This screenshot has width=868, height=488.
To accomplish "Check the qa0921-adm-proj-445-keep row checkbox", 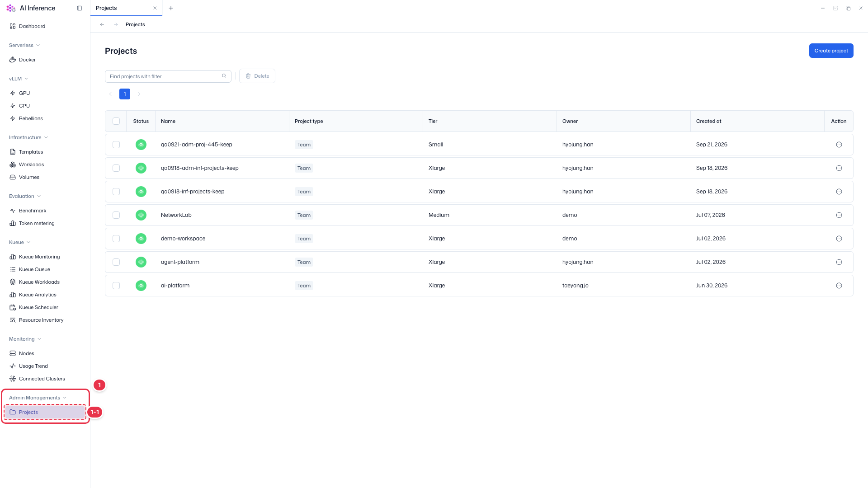I will [x=116, y=145].
